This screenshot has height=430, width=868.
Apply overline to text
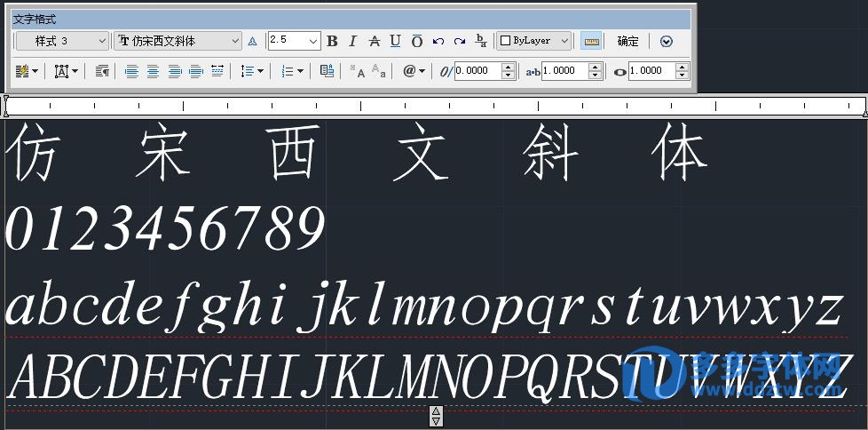coord(416,41)
